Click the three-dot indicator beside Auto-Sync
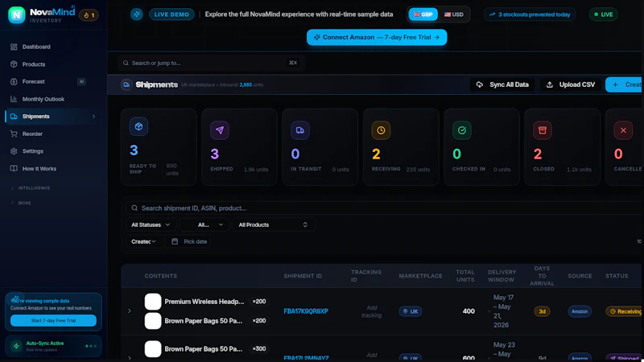The height and width of the screenshot is (362, 644). [91, 346]
